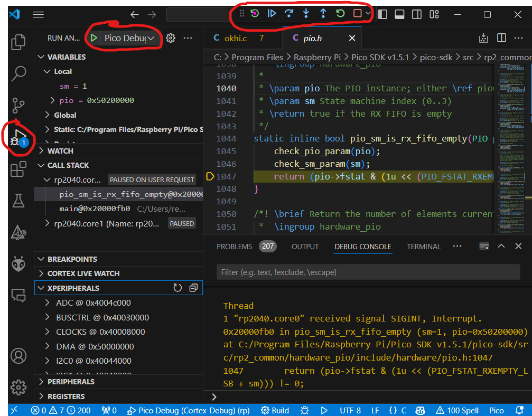Expand the rp2040.core1 thread

[47, 223]
